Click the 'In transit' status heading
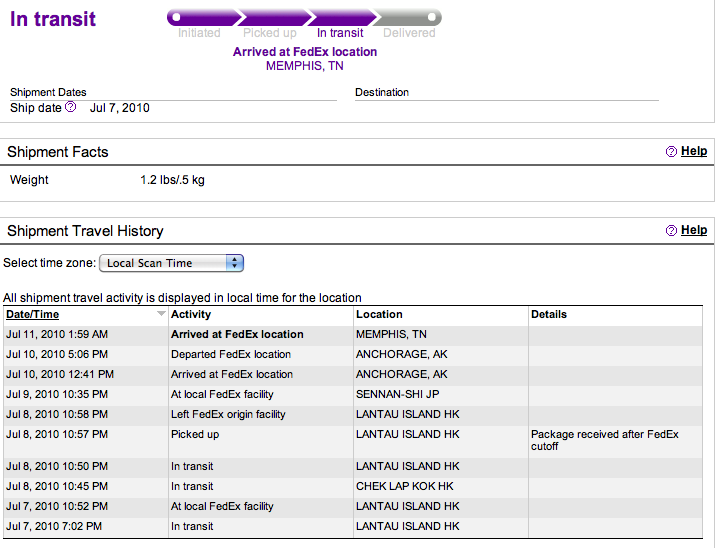Viewport: 720px width, 548px height. click(x=53, y=19)
